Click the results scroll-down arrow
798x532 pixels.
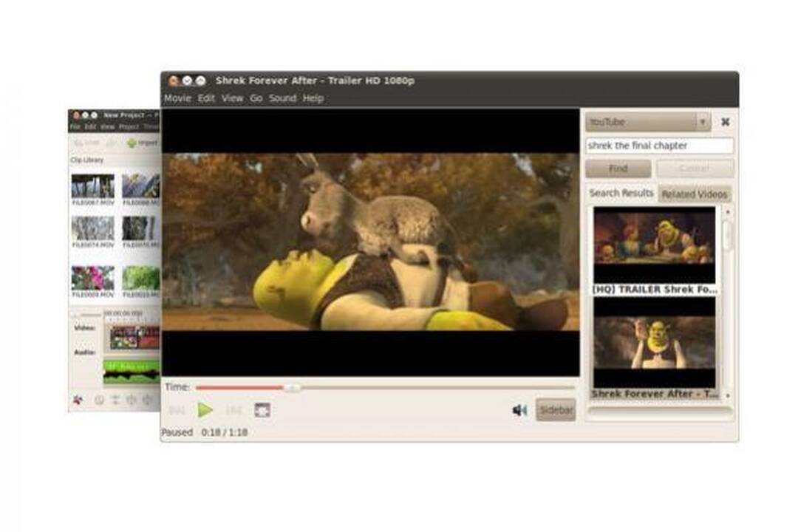click(x=727, y=395)
